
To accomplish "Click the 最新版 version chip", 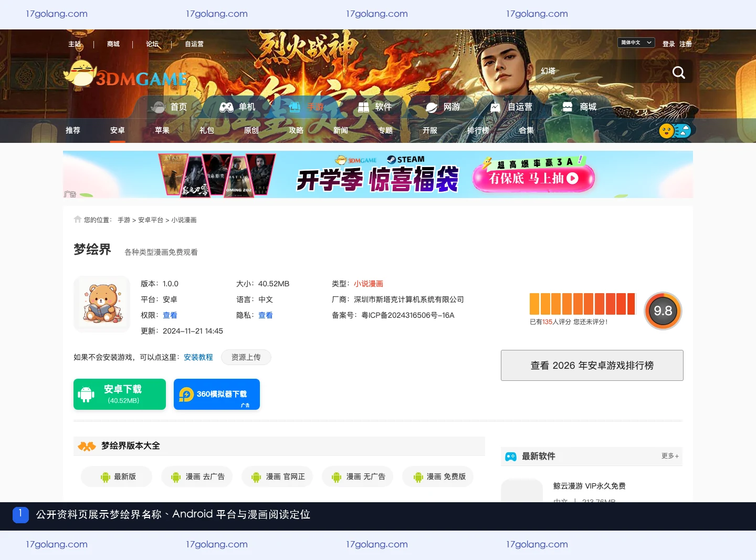I will tap(117, 476).
